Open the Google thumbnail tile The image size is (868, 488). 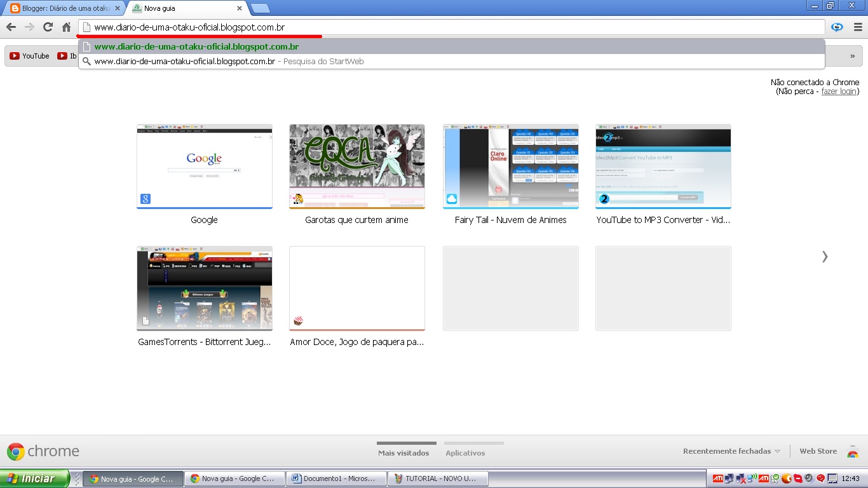point(205,166)
